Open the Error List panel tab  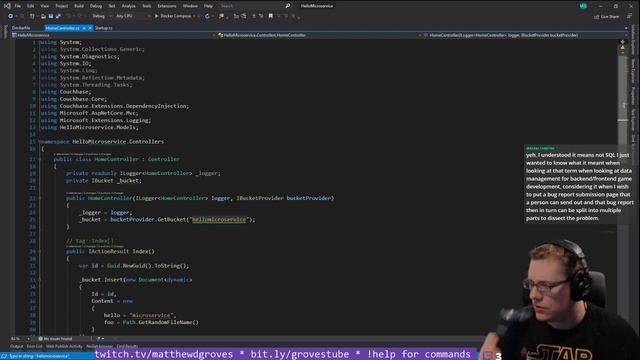pos(34,347)
